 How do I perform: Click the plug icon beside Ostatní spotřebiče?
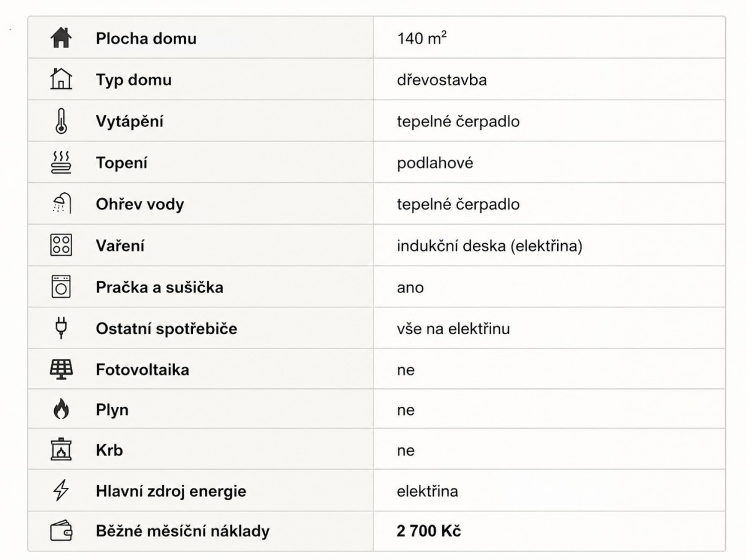[x=61, y=328]
